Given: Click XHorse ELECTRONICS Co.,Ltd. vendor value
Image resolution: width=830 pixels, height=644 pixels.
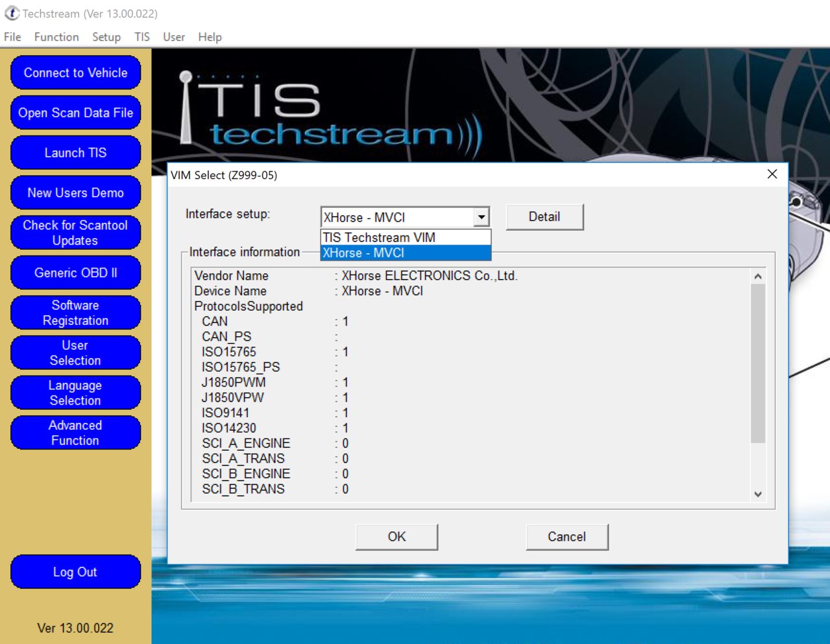Looking at the screenshot, I should [430, 276].
